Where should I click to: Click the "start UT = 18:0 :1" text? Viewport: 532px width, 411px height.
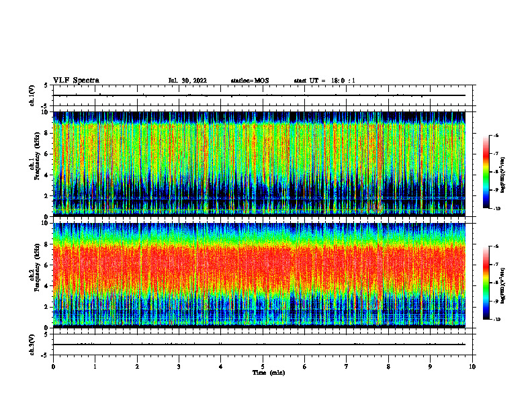324,81
